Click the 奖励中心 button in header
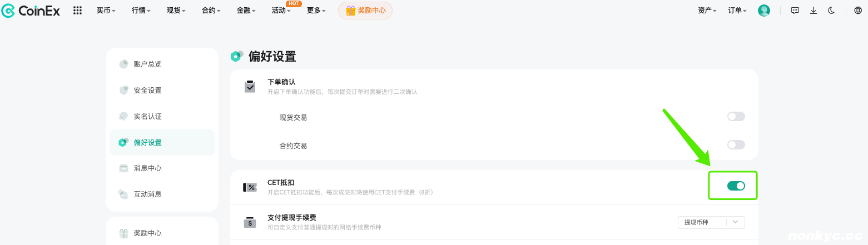The height and width of the screenshot is (245, 868). point(365,11)
